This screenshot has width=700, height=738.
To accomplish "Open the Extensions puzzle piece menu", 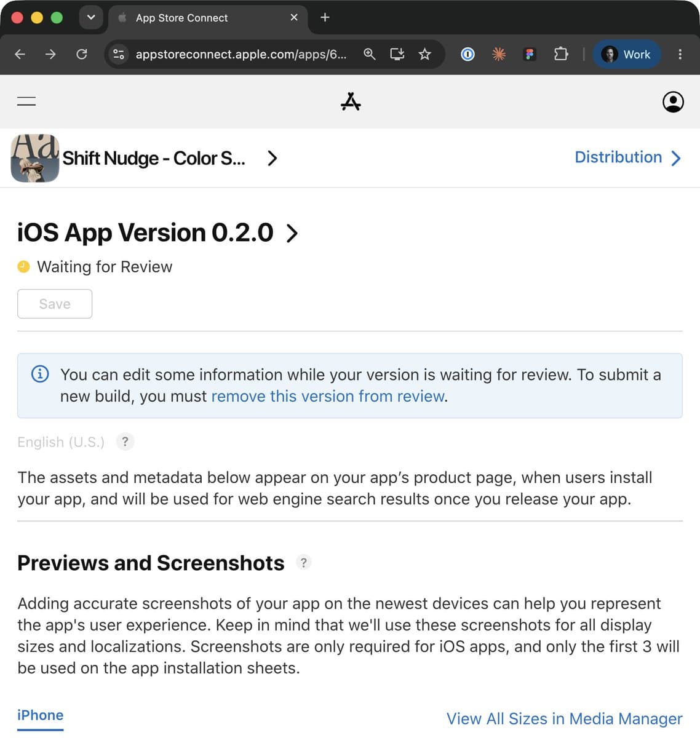I will [561, 54].
